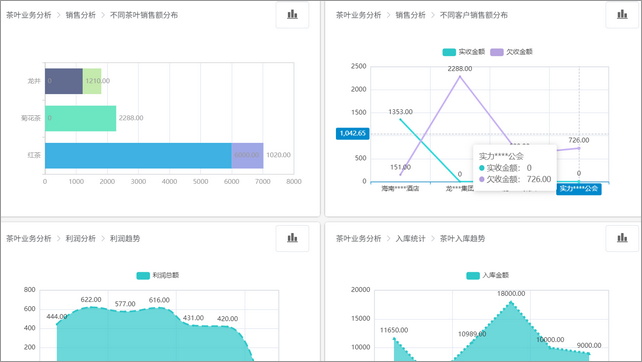Open chart type icon in 茶叶入库趋势 panel
This screenshot has width=642, height=362.
click(622, 238)
